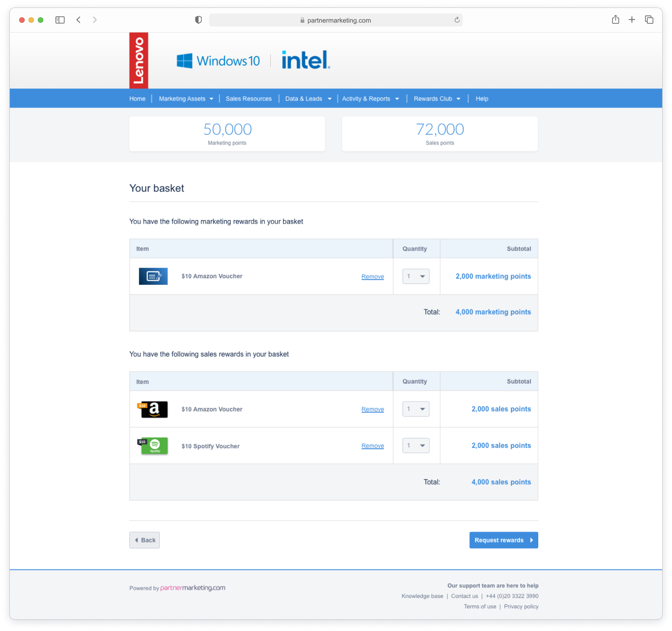Viewport: 672px width, 631px height.
Task: Open quantity dropdown for the marketing Amazon voucher
Action: tap(416, 276)
